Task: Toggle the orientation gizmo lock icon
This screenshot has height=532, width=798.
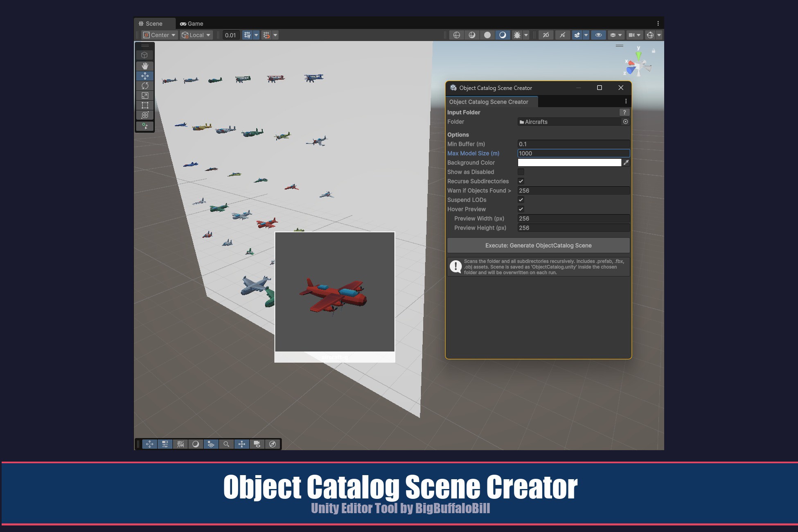Action: point(654,51)
